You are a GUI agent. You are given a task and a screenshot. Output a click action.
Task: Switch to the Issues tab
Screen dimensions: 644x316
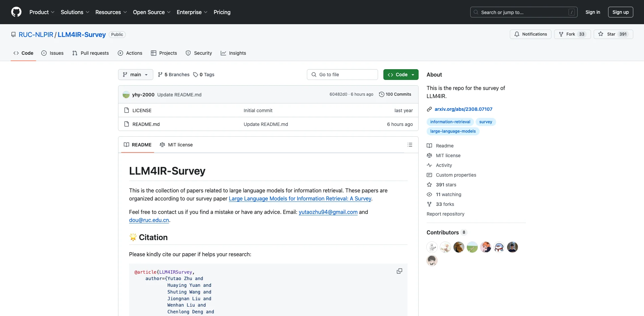52,53
